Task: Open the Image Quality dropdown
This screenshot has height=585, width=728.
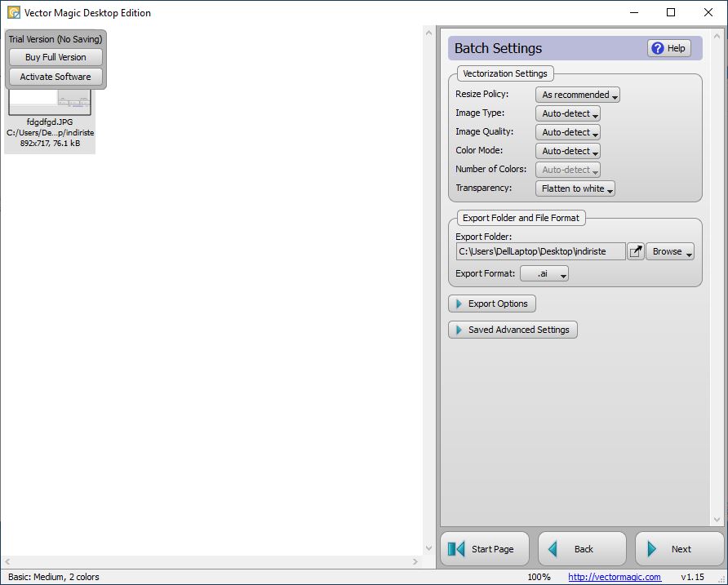Action: coord(568,132)
